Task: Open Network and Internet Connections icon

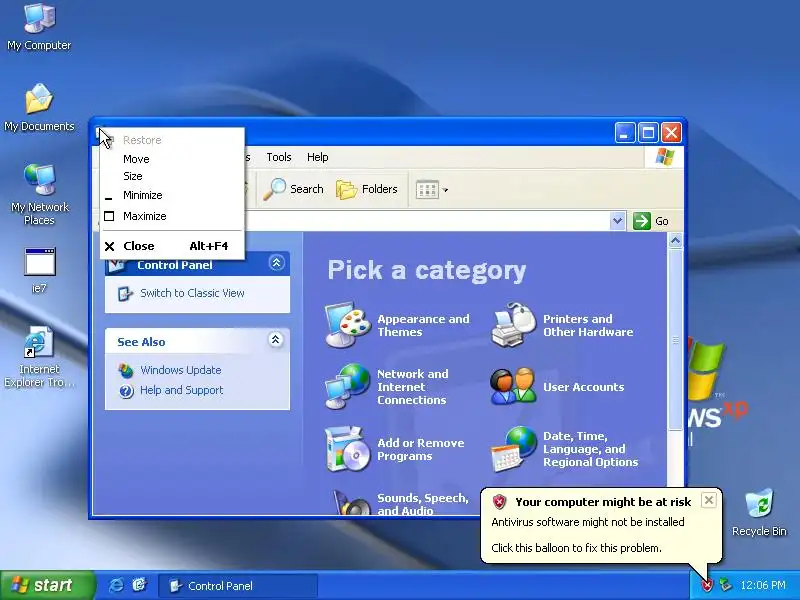Action: [x=348, y=386]
